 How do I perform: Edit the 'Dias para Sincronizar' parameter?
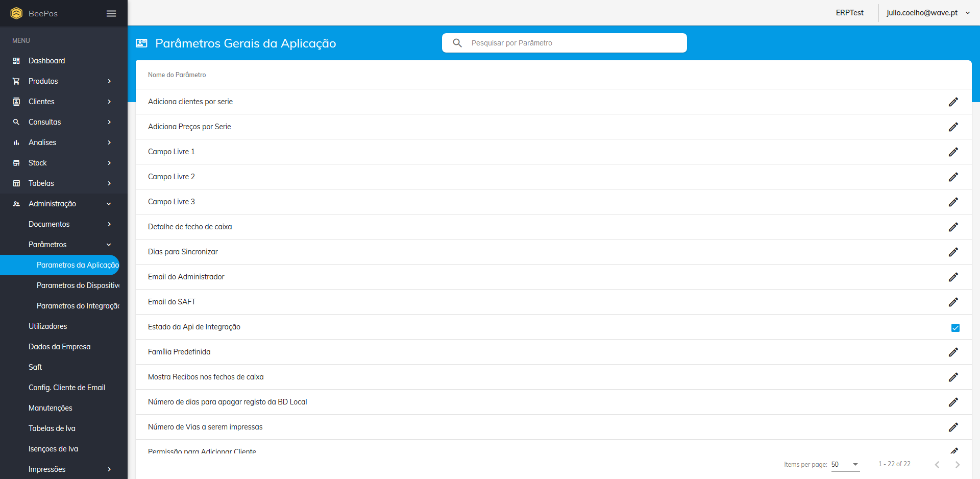click(x=953, y=252)
